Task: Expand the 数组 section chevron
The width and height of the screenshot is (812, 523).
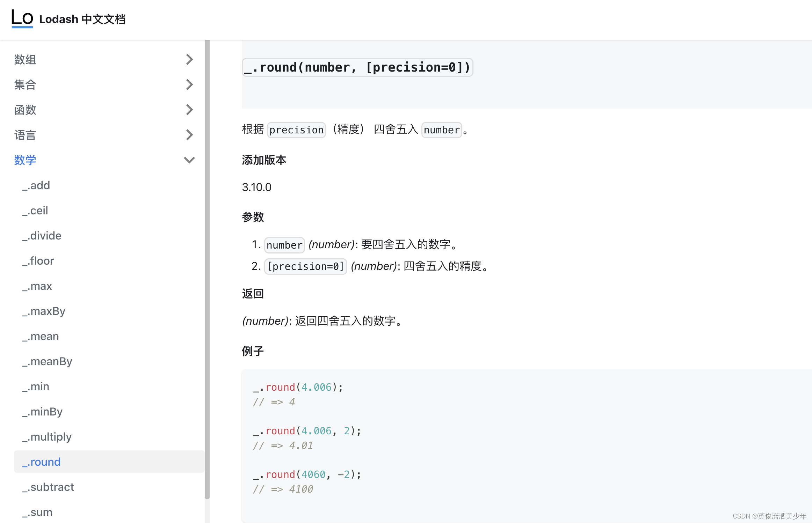Action: [189, 59]
